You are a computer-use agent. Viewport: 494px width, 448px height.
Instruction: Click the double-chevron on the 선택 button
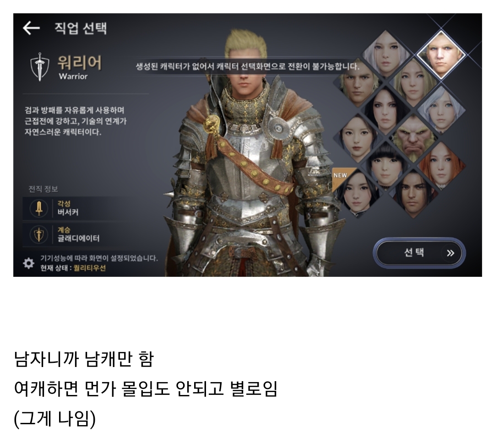(451, 253)
